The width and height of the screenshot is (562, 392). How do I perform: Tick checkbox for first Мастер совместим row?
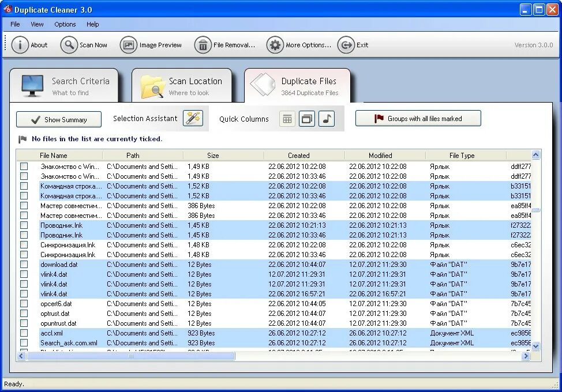pos(24,206)
